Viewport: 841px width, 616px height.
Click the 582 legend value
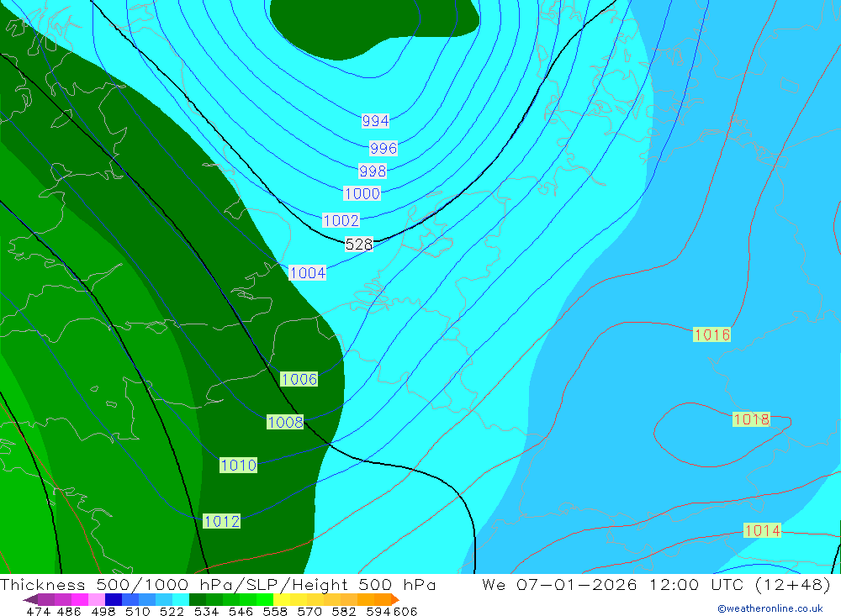click(x=344, y=611)
